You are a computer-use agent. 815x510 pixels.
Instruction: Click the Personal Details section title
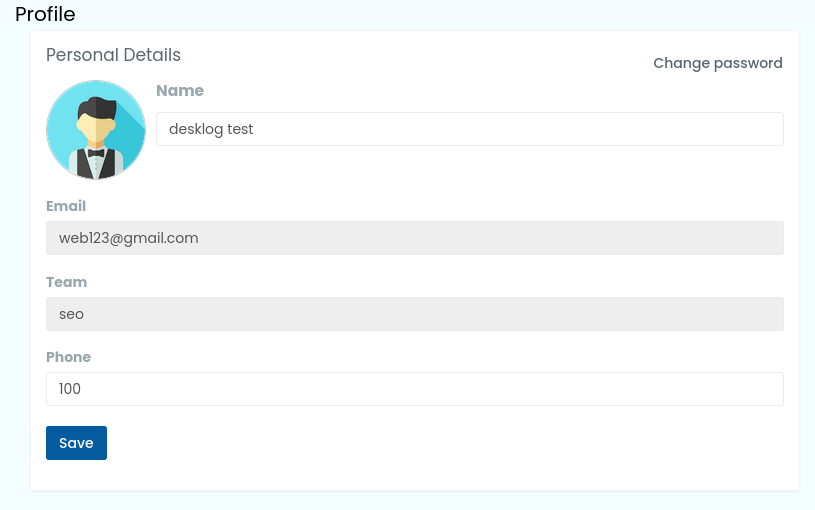point(113,55)
